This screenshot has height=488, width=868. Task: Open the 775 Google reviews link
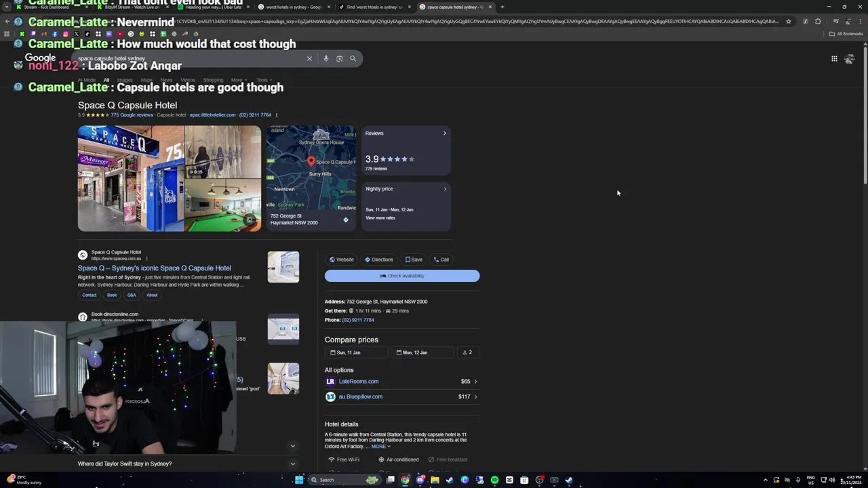(x=132, y=115)
